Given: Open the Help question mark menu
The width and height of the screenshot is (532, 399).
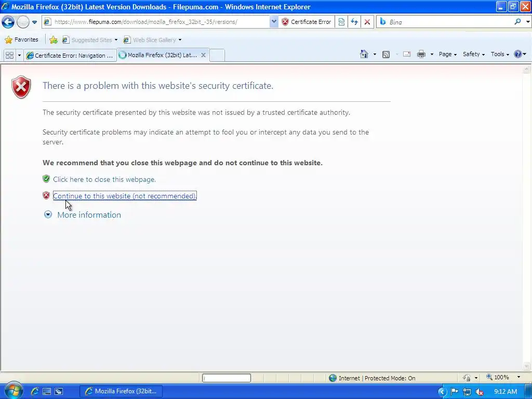Looking at the screenshot, I should click(520, 54).
